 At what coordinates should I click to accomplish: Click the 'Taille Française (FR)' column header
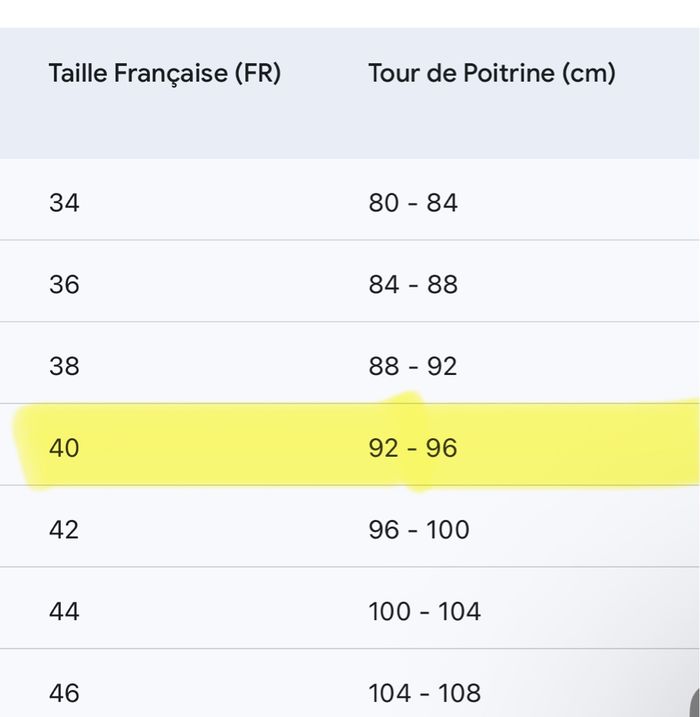(164, 73)
